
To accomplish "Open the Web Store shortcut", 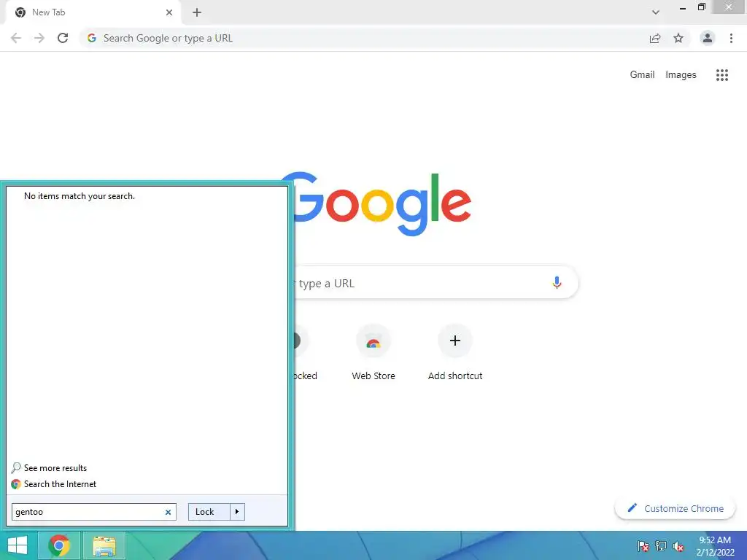I will point(373,353).
